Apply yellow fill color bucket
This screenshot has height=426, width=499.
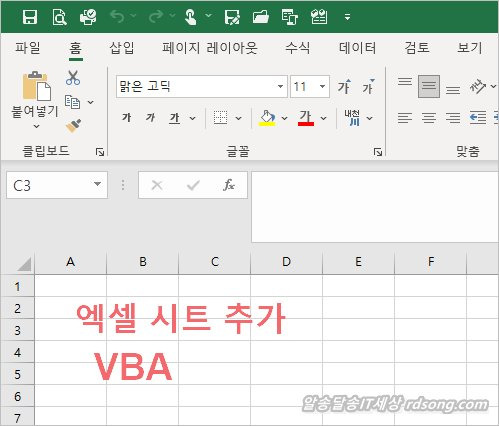(x=267, y=118)
